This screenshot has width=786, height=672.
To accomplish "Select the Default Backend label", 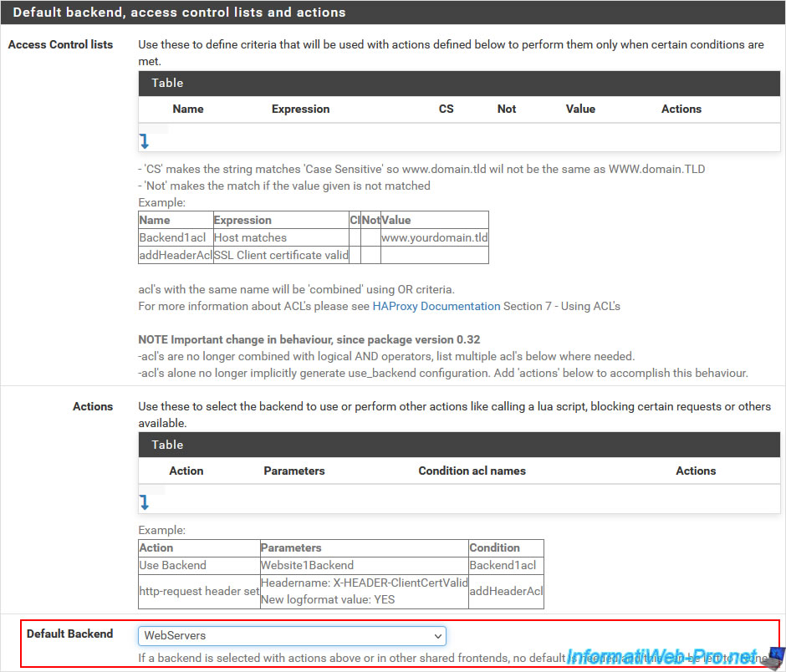I will click(x=69, y=634).
